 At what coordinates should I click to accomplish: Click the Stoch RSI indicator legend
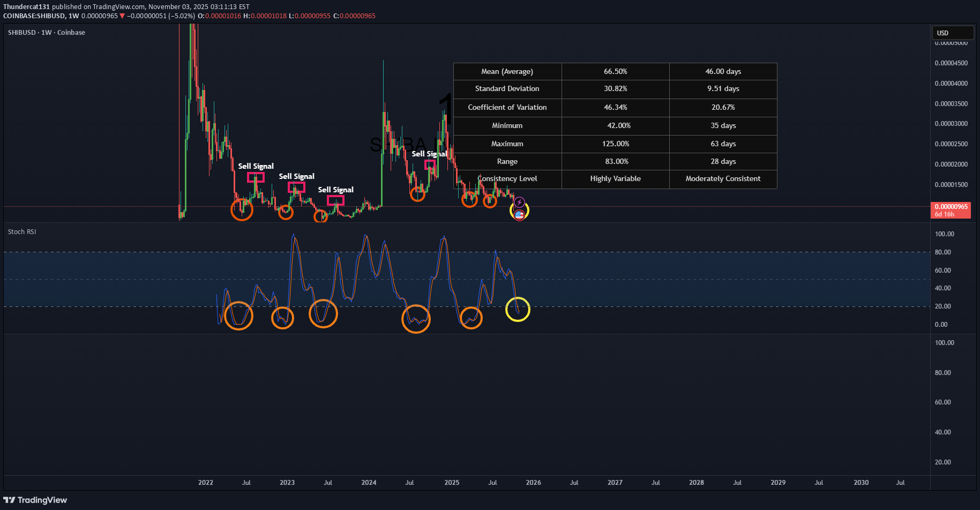tap(22, 232)
